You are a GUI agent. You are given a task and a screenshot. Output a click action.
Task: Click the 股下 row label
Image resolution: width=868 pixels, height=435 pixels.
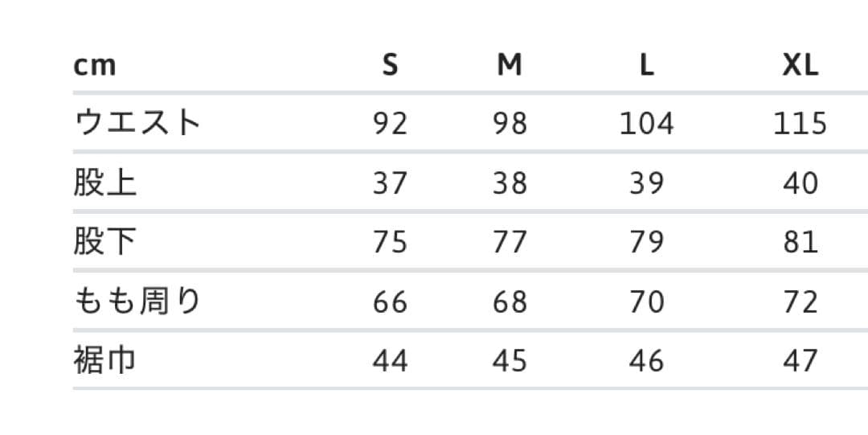(105, 242)
